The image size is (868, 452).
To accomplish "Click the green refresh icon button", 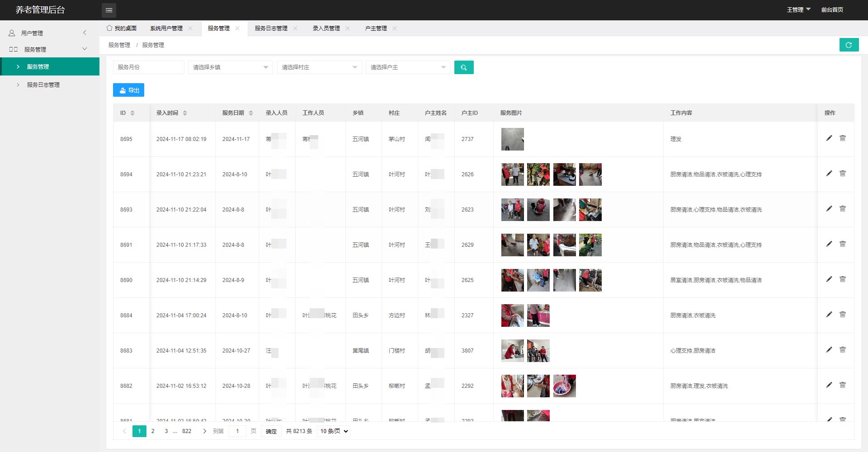I will (849, 45).
